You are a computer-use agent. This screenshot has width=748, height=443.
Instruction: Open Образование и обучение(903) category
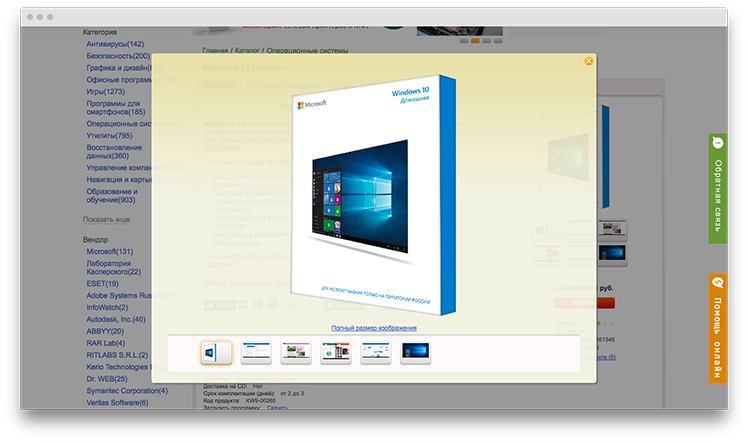pos(112,196)
